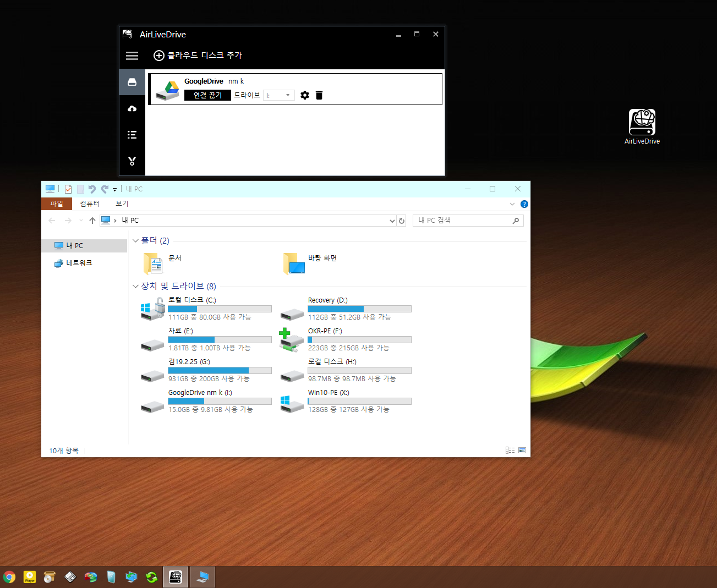The image size is (717, 588).
Task: Refresh the Explorer address bar
Action: [402, 221]
